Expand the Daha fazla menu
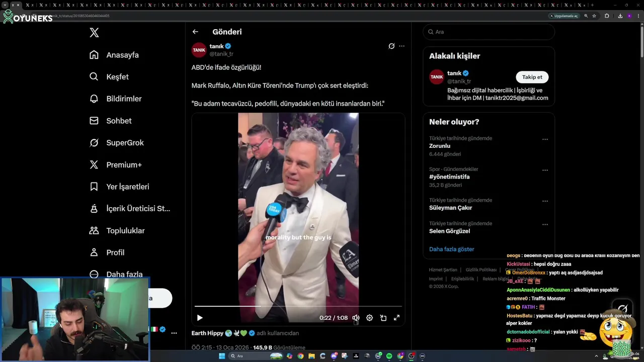The height and width of the screenshot is (362, 644). coord(116,275)
